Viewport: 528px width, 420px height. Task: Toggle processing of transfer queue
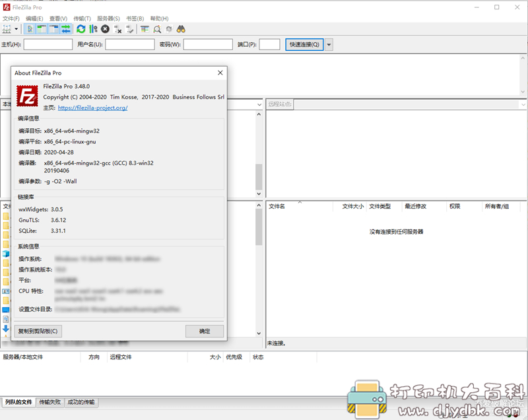point(93,29)
